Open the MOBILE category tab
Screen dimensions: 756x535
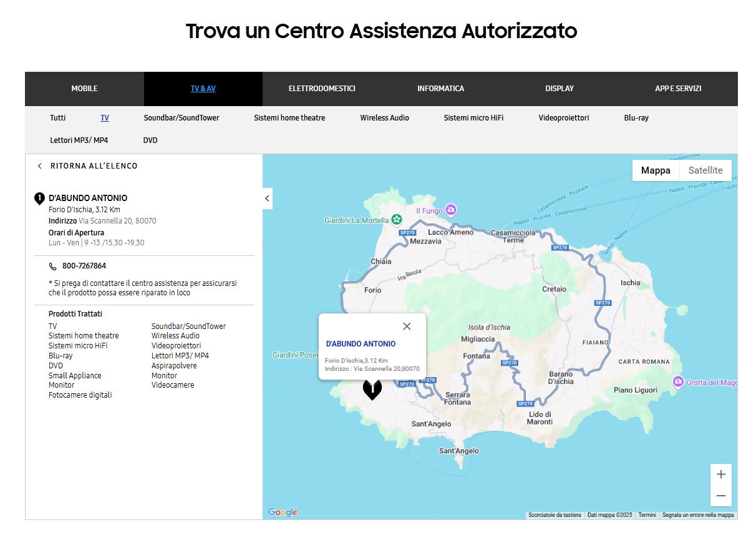coord(85,89)
